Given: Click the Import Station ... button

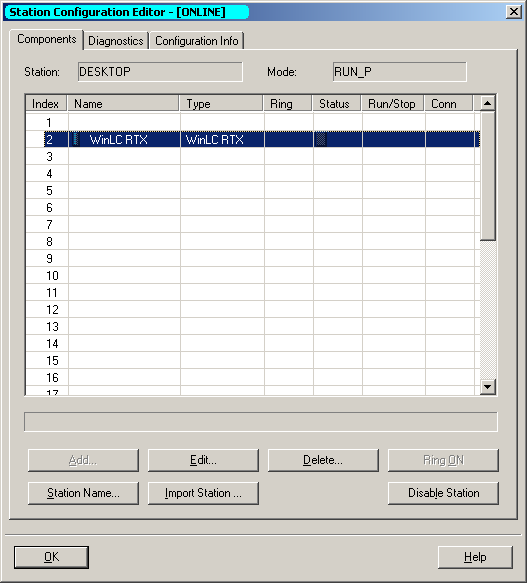Looking at the screenshot, I should coord(203,493).
